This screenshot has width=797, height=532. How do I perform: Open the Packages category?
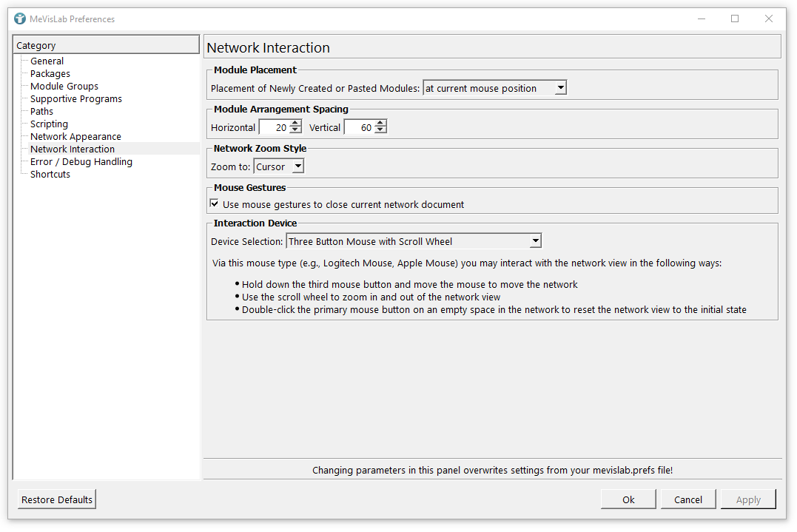coord(50,74)
